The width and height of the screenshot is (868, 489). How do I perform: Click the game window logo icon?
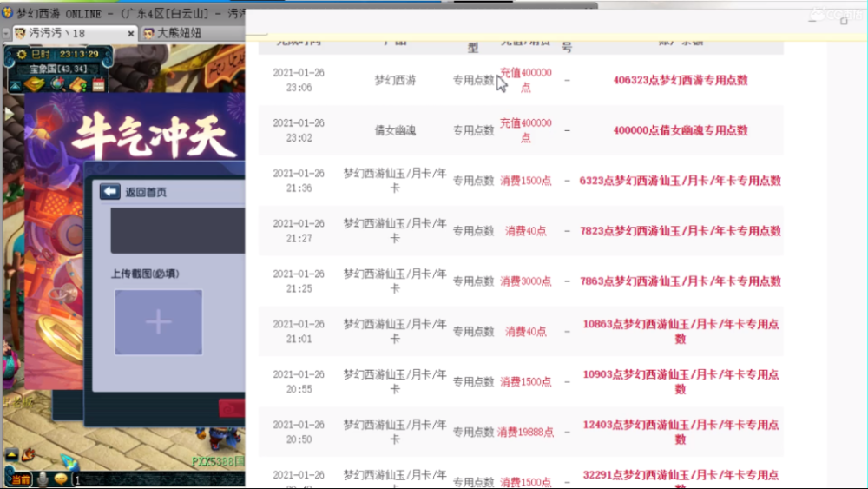click(7, 12)
